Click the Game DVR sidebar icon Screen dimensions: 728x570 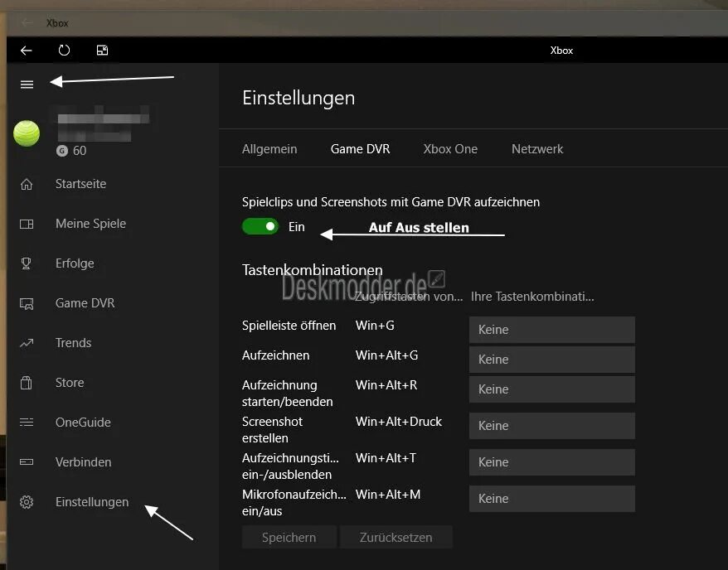(x=27, y=304)
